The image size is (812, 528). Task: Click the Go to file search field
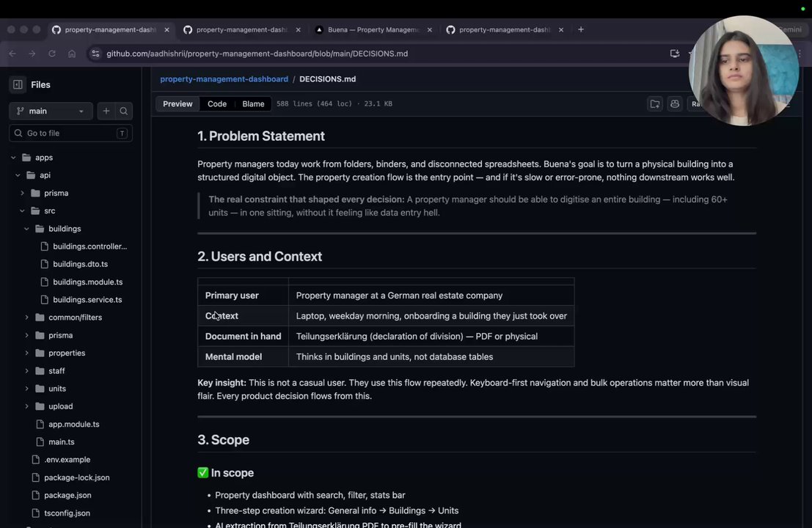70,133
